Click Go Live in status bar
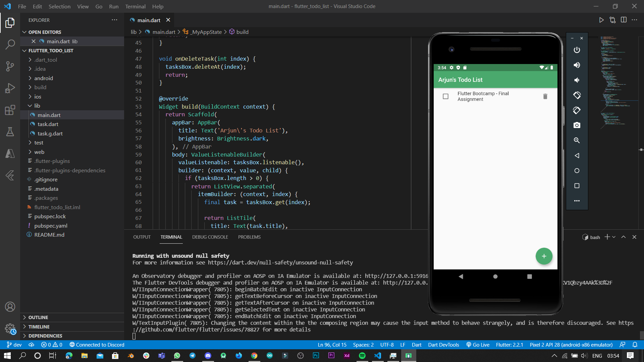Screen dimensions: 644x362 click(x=478, y=345)
